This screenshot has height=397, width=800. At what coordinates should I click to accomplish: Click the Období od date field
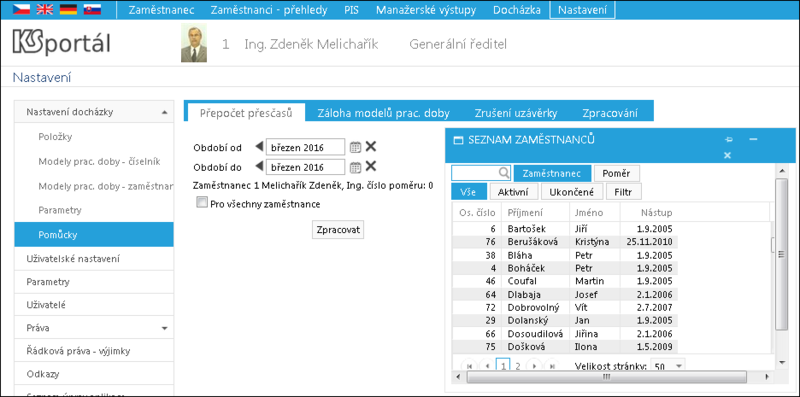305,147
